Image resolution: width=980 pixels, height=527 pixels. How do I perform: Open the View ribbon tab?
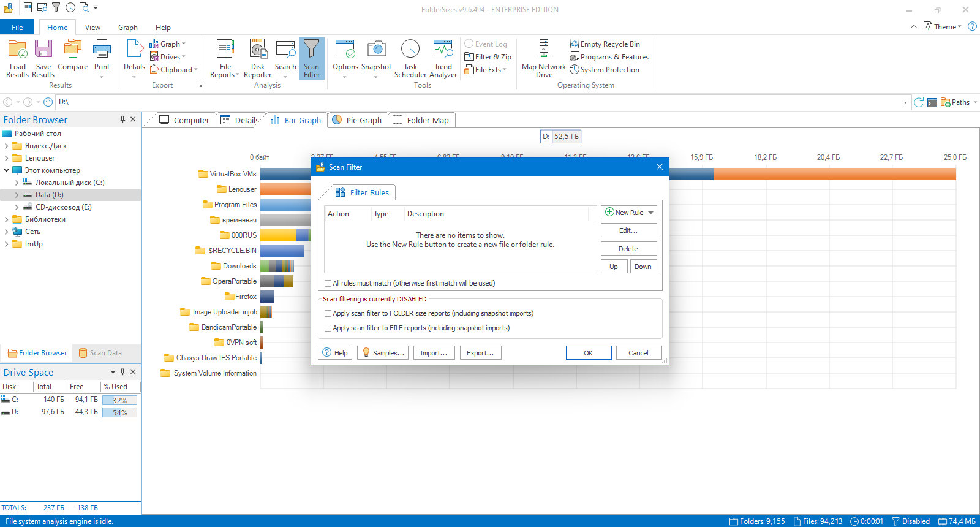pyautogui.click(x=92, y=28)
